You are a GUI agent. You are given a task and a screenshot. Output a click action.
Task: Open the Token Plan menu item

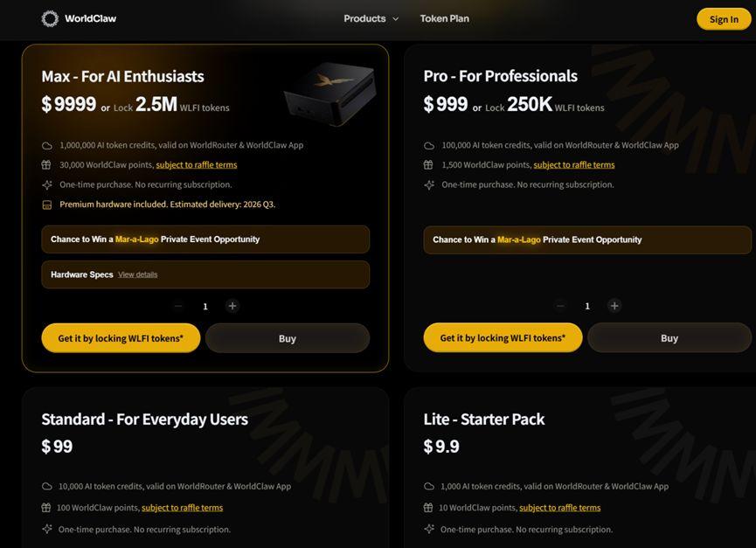[444, 19]
